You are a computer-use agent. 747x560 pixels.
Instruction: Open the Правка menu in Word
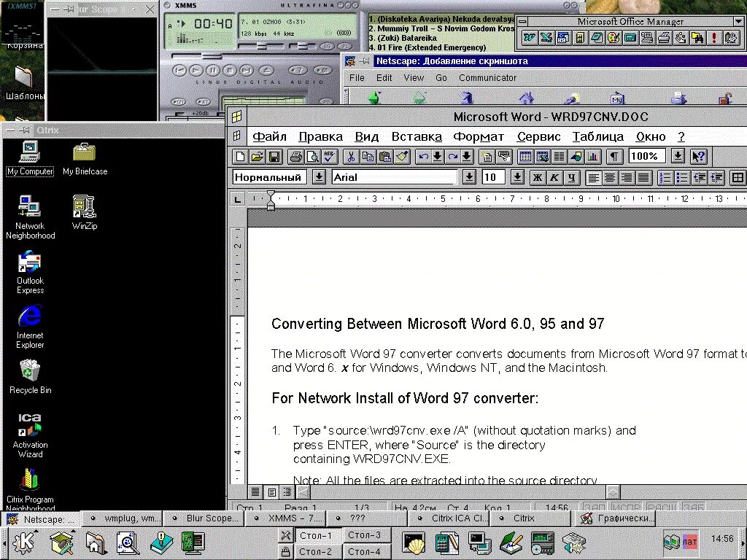(x=321, y=137)
